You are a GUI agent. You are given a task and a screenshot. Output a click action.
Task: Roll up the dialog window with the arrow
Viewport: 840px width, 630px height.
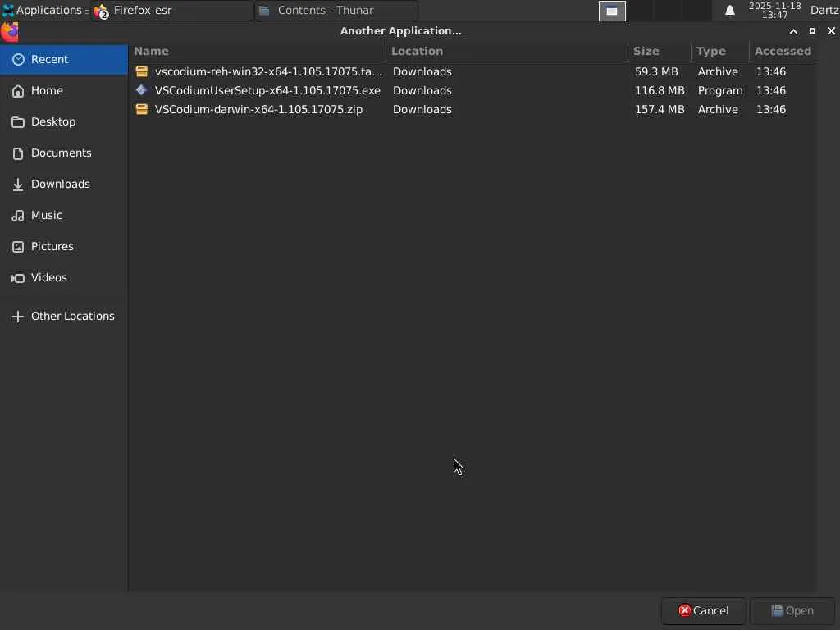coord(793,31)
